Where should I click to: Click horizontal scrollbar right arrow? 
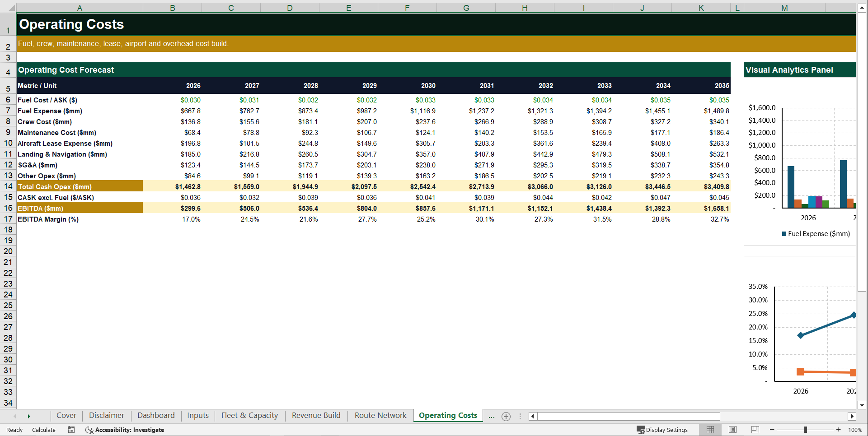tap(852, 416)
